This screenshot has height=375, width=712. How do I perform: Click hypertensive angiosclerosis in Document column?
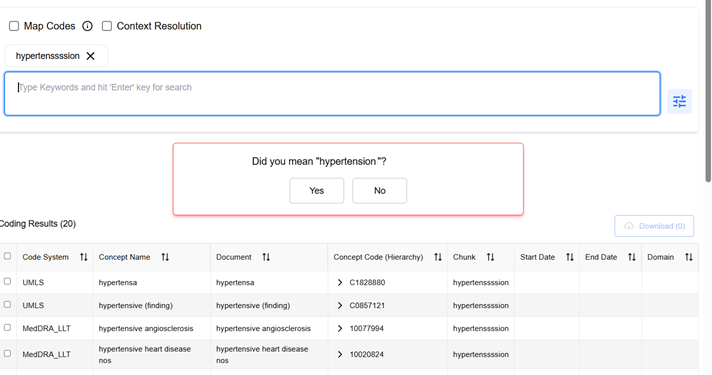pyautogui.click(x=263, y=328)
